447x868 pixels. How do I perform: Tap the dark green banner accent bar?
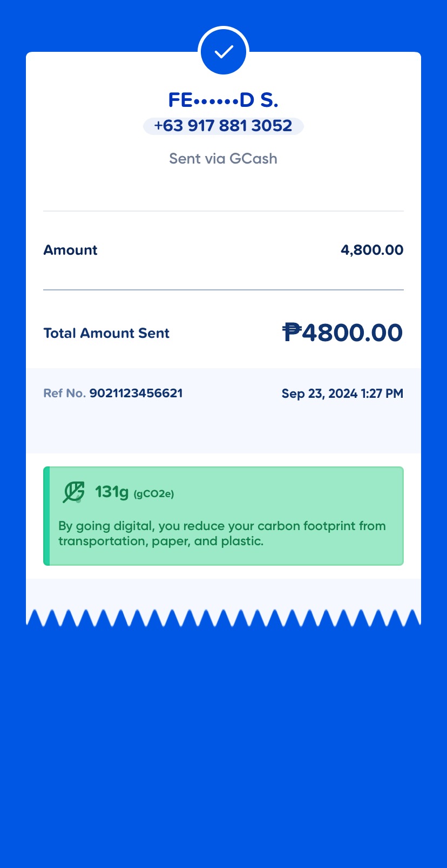46,516
